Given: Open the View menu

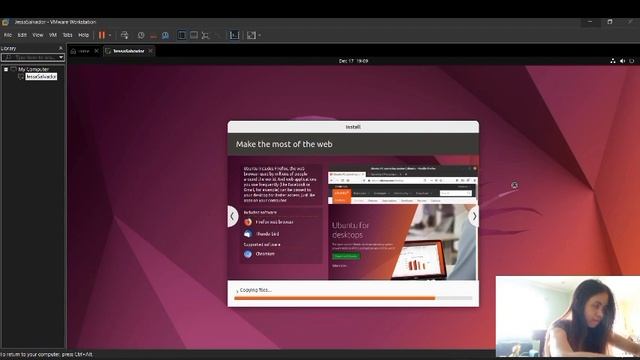Looking at the screenshot, I should [38, 35].
